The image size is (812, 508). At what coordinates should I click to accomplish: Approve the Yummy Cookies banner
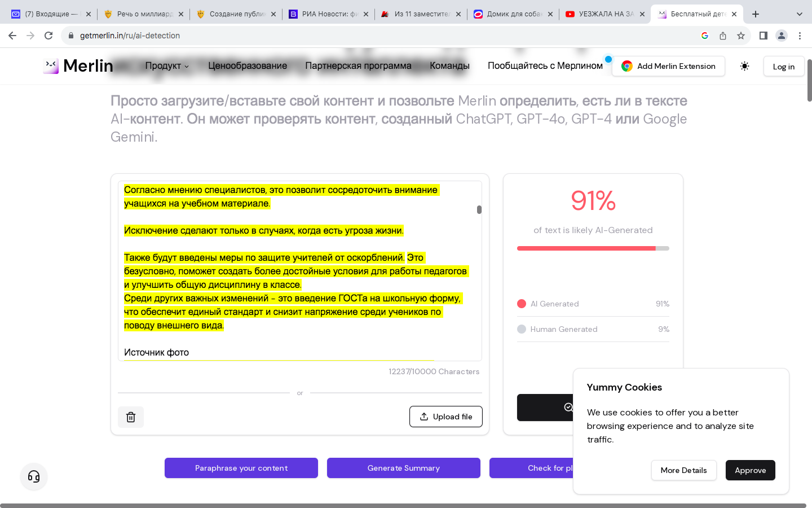pyautogui.click(x=750, y=470)
